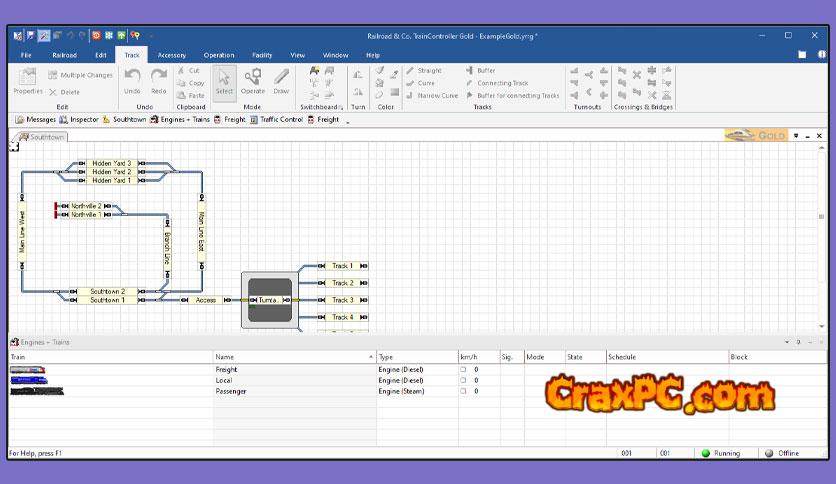Screen dimensions: 836x484
Task: Click the Multiple Changes button
Action: click(80, 75)
